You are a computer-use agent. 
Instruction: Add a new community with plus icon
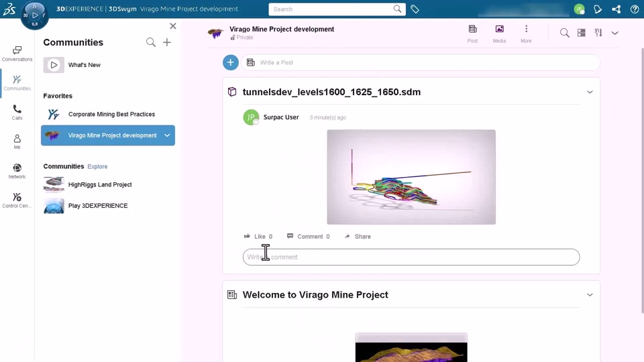coord(167,42)
